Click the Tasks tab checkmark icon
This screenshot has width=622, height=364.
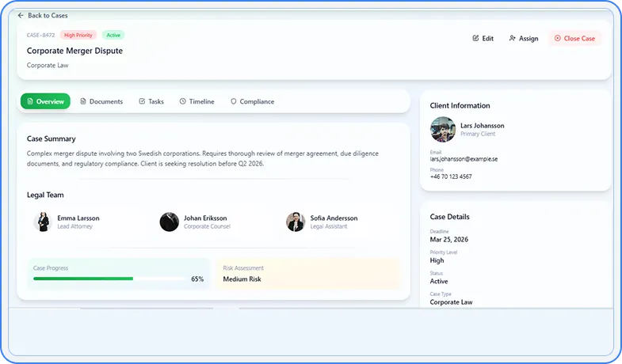[142, 101]
